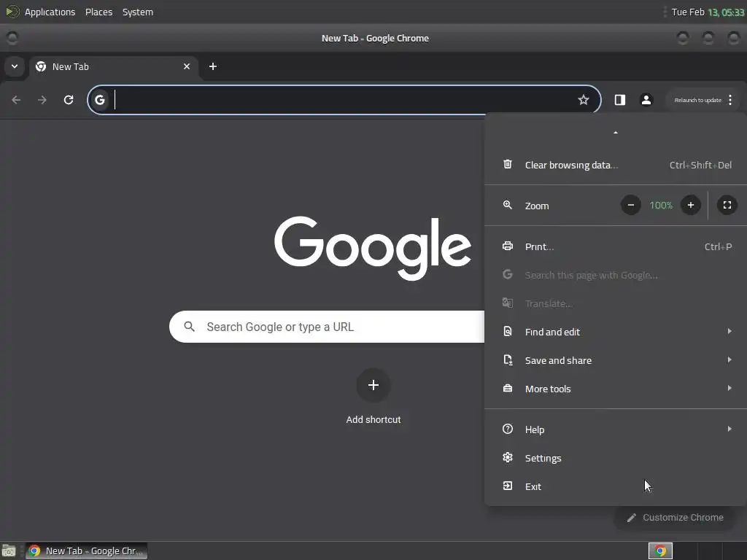The width and height of the screenshot is (747, 560).
Task: Click the Search Google or type a URL box
Action: tap(327, 327)
